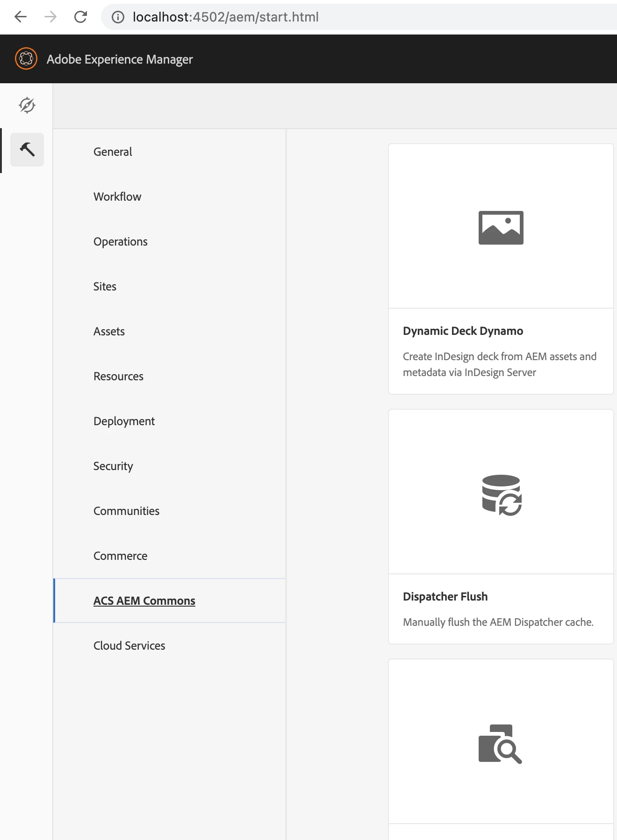617x840 pixels.
Task: Click the folder search icon card
Action: (x=500, y=744)
